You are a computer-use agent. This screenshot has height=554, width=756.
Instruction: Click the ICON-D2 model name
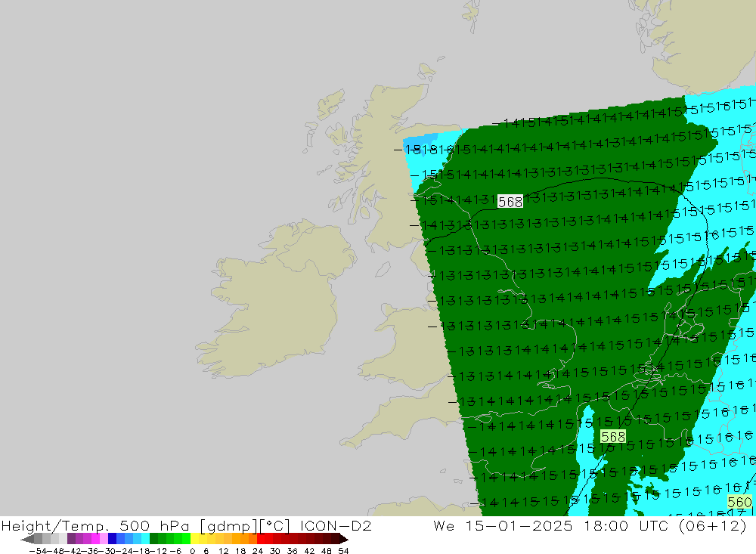[336, 525]
